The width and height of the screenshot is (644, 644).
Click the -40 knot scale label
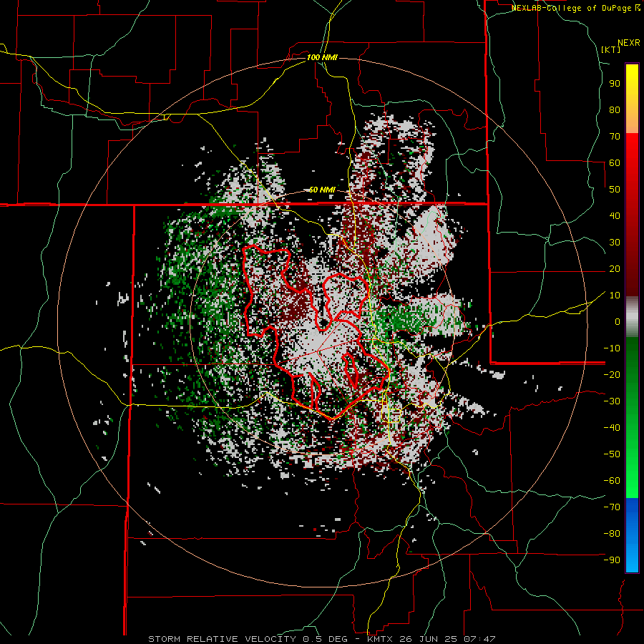tap(612, 428)
